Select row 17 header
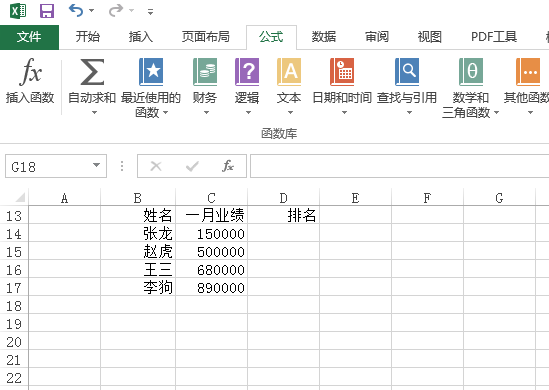The height and width of the screenshot is (390, 549). [x=14, y=288]
